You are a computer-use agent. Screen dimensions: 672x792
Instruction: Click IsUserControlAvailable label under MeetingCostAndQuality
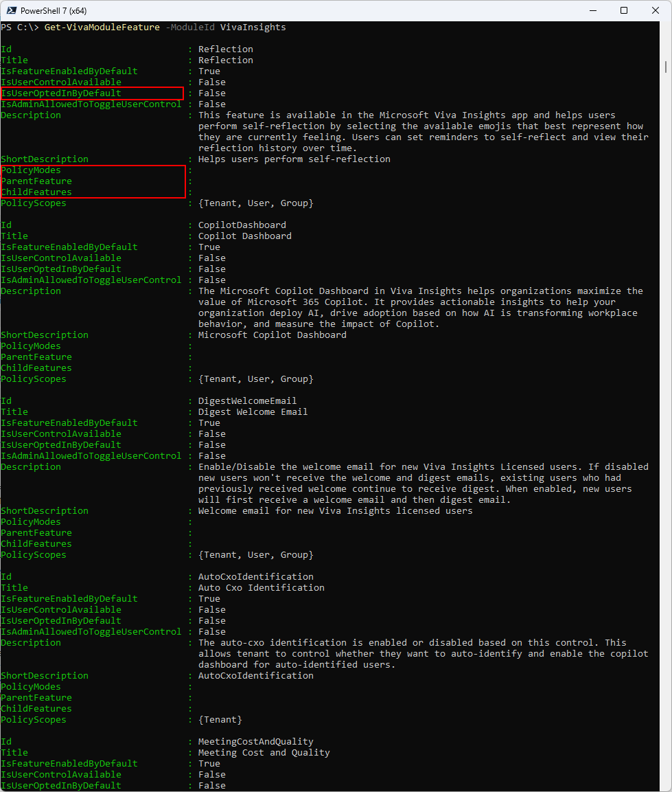61,774
